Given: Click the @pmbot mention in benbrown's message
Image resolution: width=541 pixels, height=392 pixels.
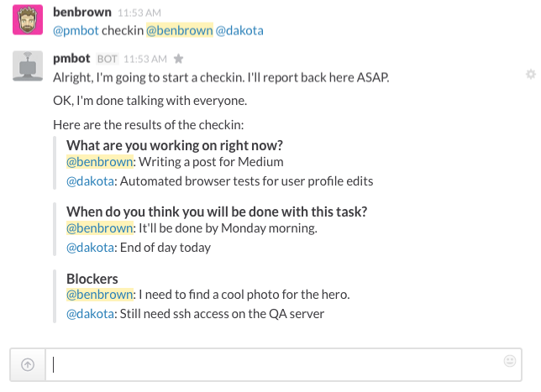Looking at the screenshot, I should coord(76,31).
